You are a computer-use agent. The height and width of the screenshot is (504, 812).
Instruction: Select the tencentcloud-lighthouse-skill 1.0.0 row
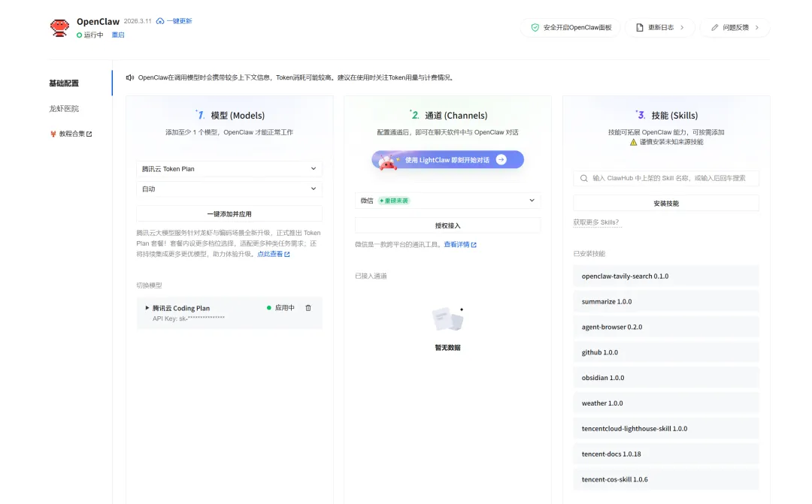(666, 428)
